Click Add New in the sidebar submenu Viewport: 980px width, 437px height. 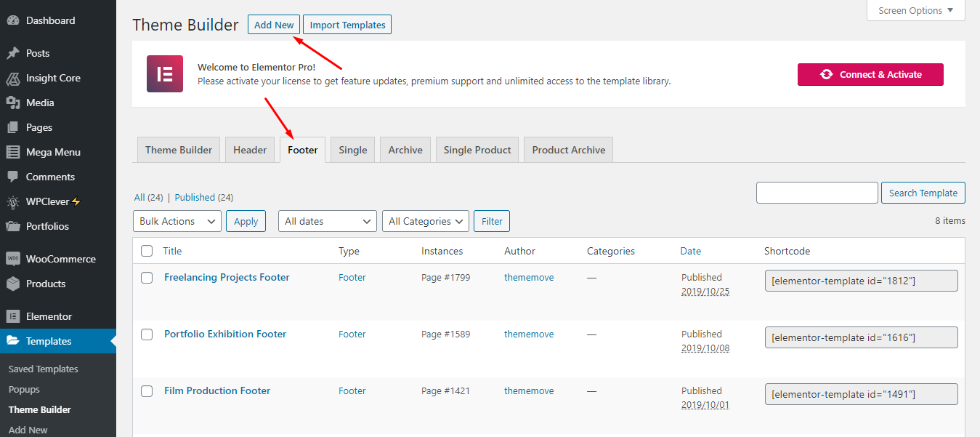click(x=28, y=430)
